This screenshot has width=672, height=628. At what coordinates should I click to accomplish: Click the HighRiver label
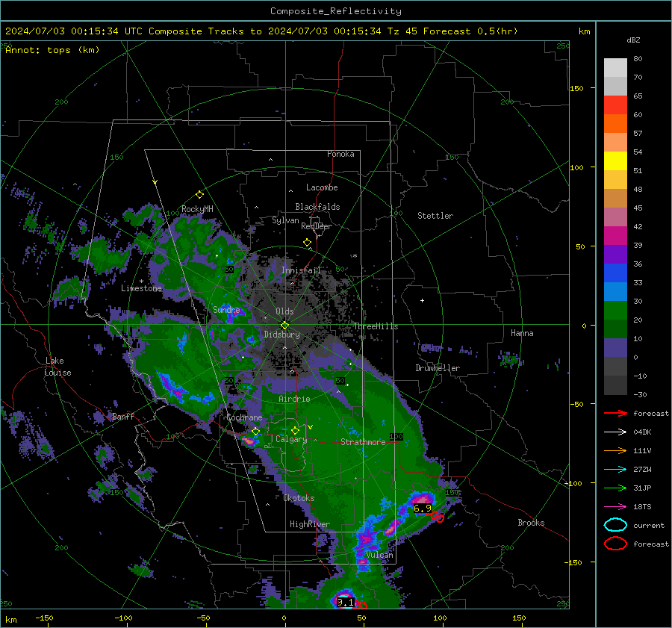click(310, 524)
